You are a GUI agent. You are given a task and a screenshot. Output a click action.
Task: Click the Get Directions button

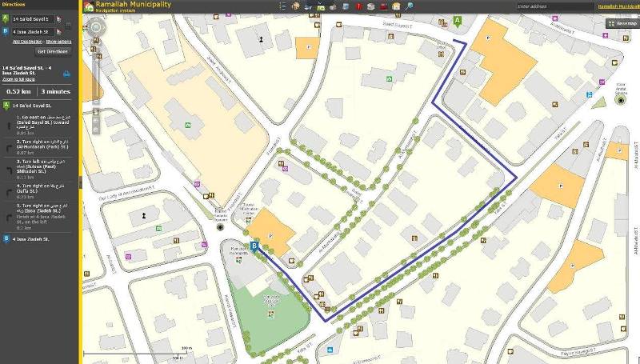[53, 51]
